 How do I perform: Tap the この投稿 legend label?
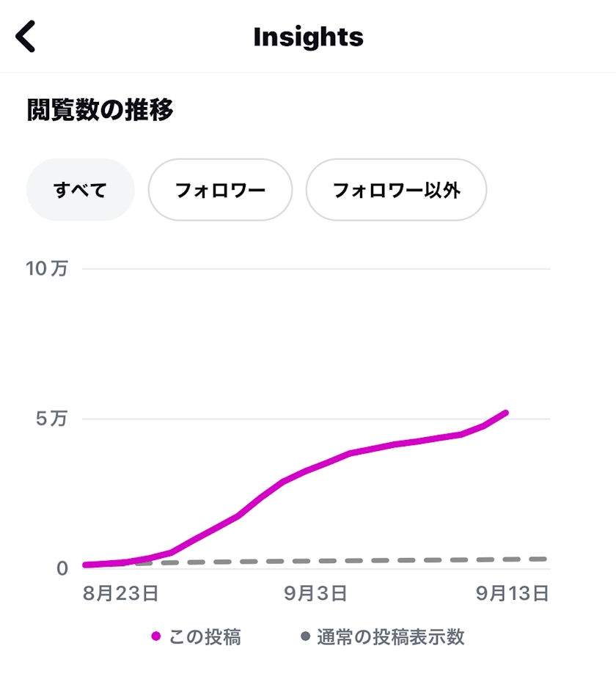[x=205, y=637]
